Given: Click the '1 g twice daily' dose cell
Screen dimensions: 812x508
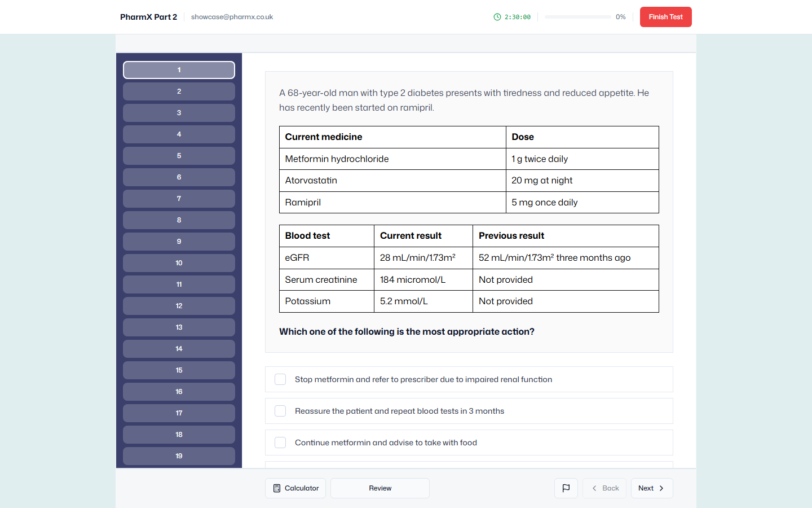Looking at the screenshot, I should [x=582, y=159].
